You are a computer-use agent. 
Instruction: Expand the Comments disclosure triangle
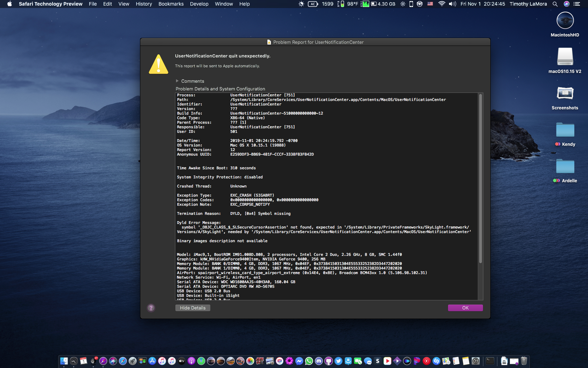coord(177,81)
